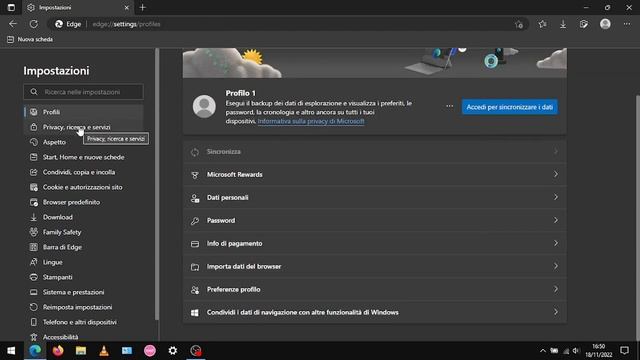This screenshot has width=640, height=360.
Task: Show hidden system tray icons arrow
Action: [x=542, y=351]
